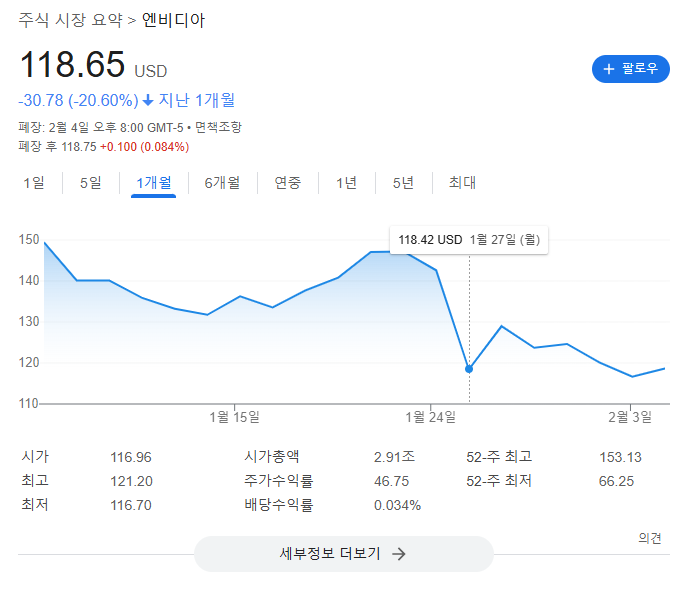Click the 팔로우 follow button
Image resolution: width=685 pixels, height=589 pixels.
(x=630, y=69)
